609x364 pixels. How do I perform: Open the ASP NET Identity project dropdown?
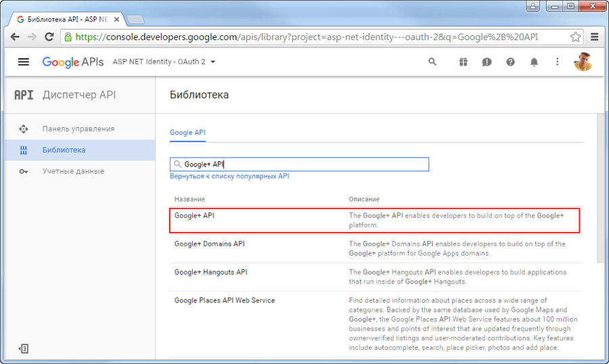pyautogui.click(x=164, y=62)
